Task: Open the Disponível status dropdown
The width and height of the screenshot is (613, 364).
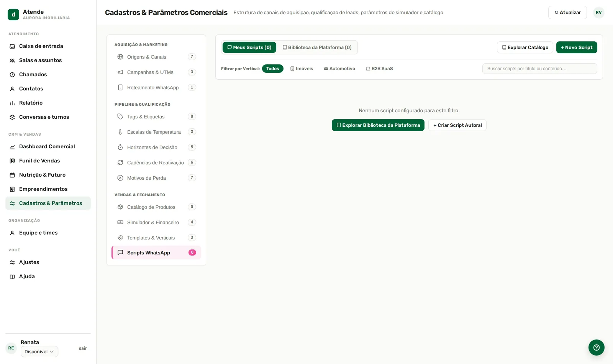Action: tap(39, 352)
